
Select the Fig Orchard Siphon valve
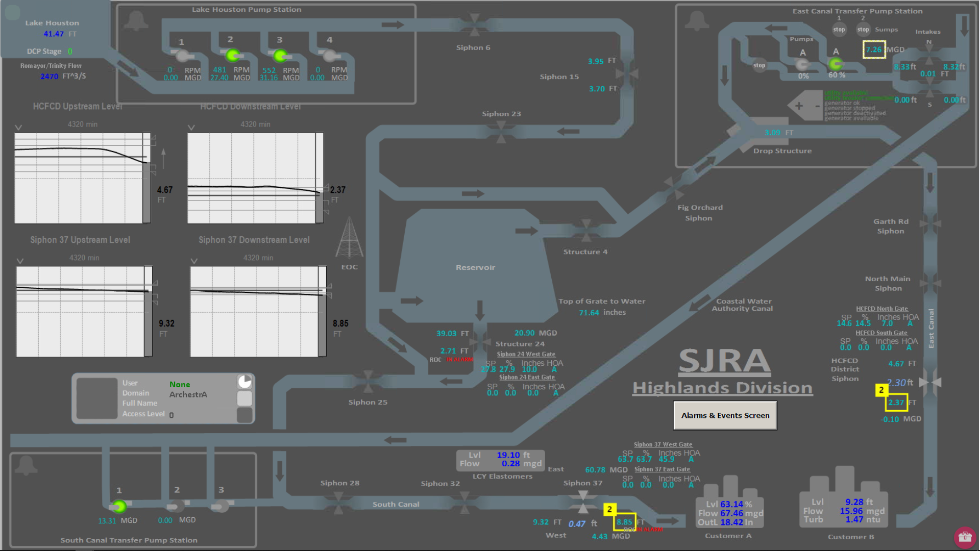[x=674, y=188]
